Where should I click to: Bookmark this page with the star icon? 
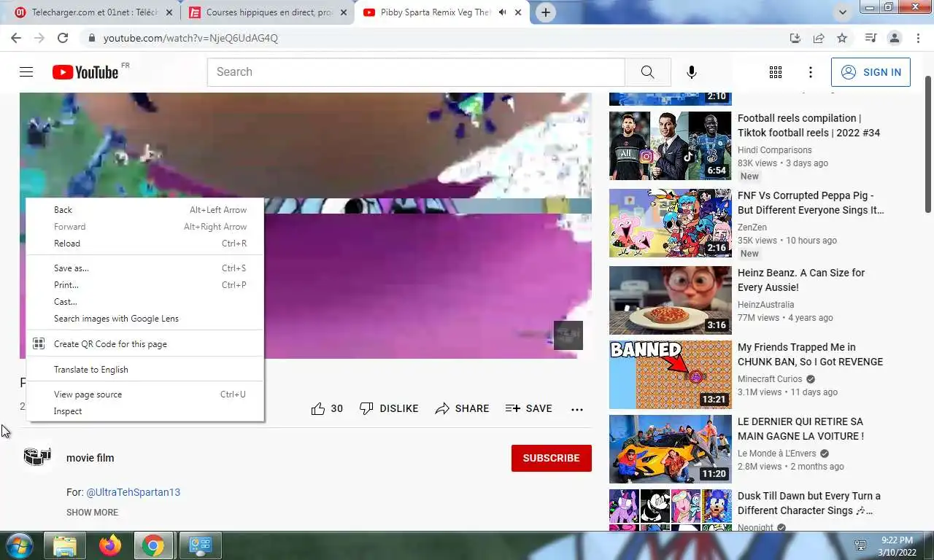(842, 38)
